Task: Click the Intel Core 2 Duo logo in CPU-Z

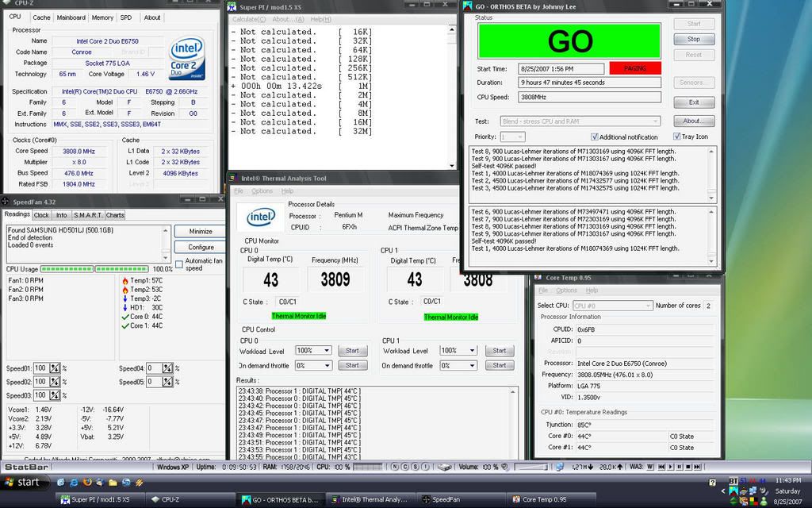Action: point(186,58)
